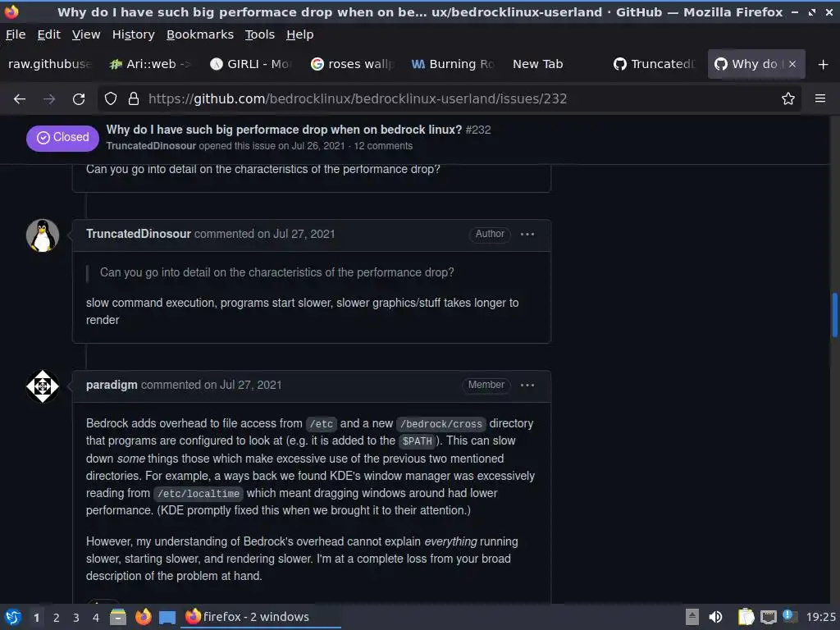Click paradigm's 'on Jul 27, 2021' timestamp

(243, 386)
